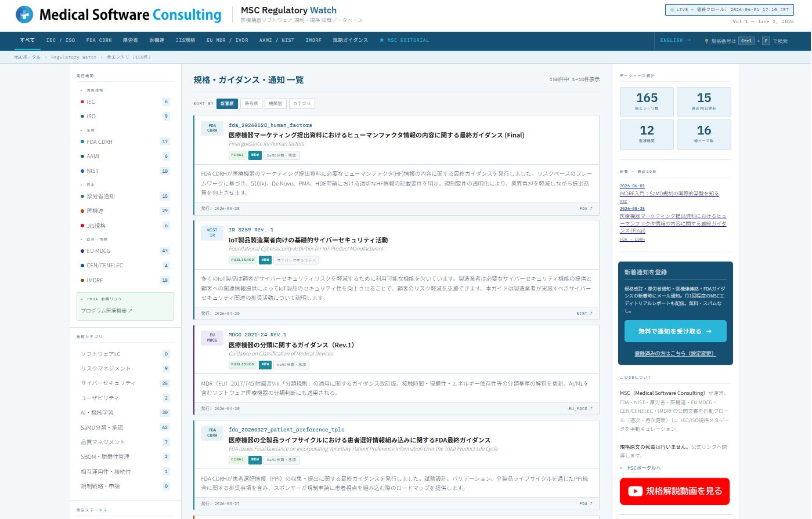Follow the FDA source link under the human factors entry
This screenshot has width=812, height=519.
pos(586,209)
